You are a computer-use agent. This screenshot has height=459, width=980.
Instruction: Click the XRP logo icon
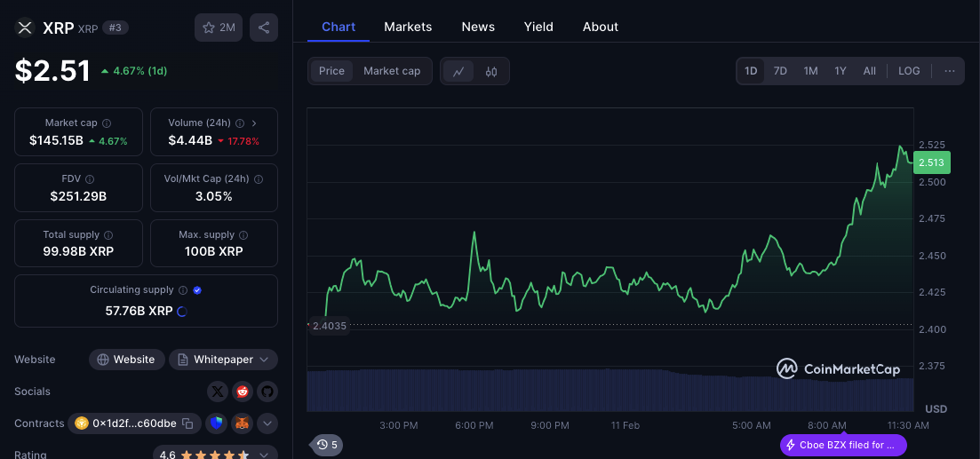point(25,28)
